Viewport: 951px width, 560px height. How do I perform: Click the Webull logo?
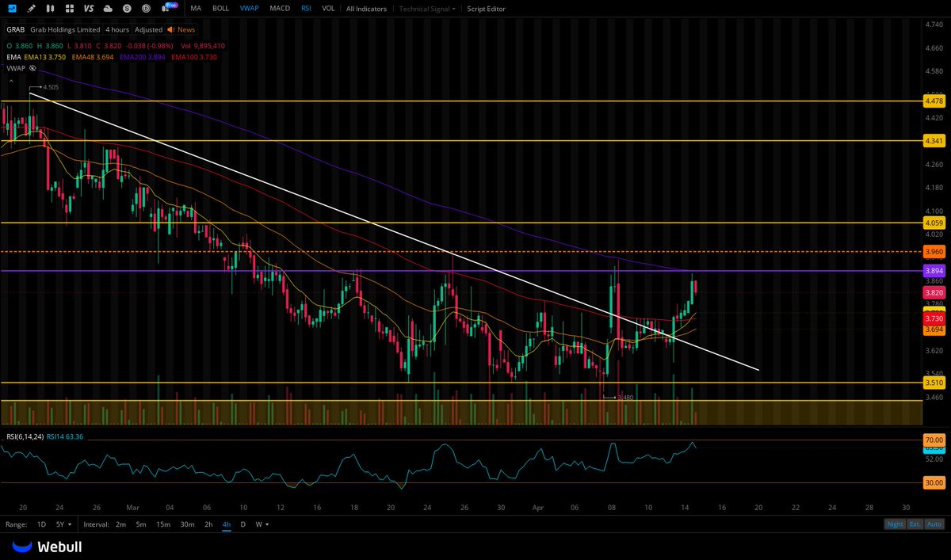pyautogui.click(x=47, y=546)
